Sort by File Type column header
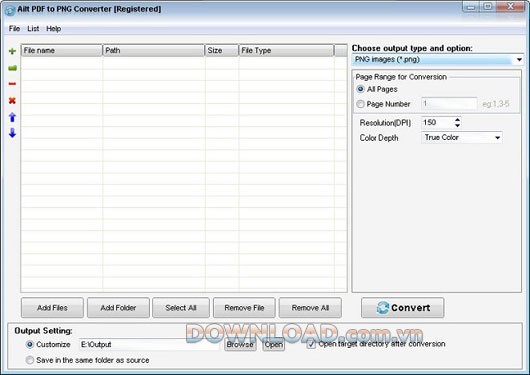The image size is (530, 375). pos(286,50)
